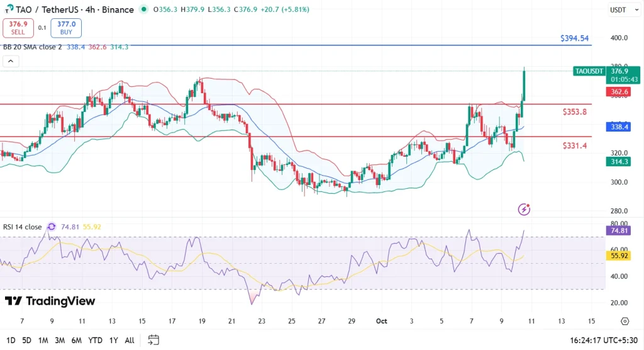Screen dimensions: 644x350
Task: Select the RSI 14 close indicator legend
Action: pyautogui.click(x=21, y=227)
